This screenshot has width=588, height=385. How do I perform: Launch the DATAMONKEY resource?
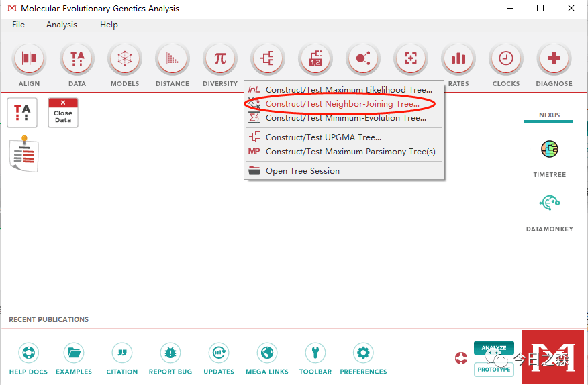[549, 203]
